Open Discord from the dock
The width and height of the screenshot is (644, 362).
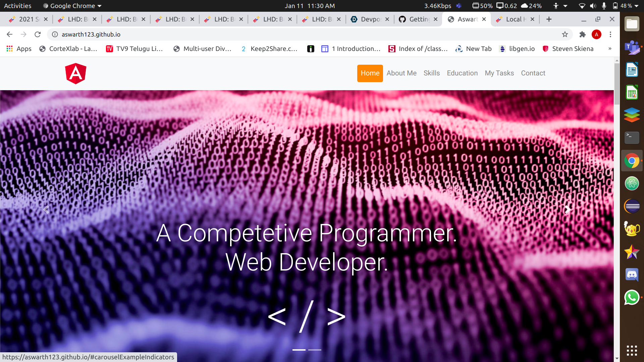[x=632, y=275]
